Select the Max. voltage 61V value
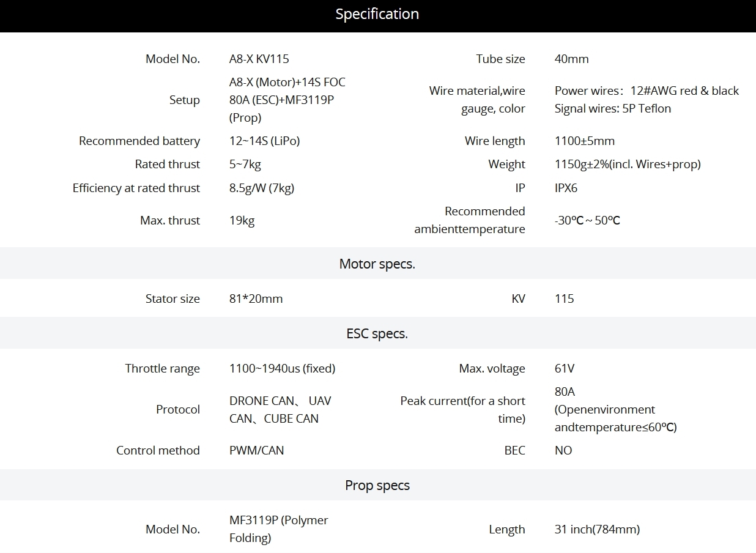Screen dimensions: 756x553 point(565,369)
